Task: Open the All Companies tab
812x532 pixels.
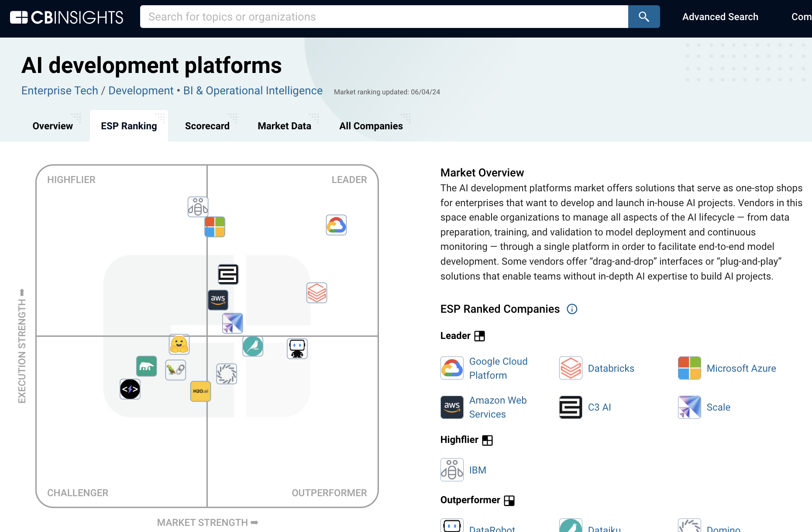Action: point(371,126)
